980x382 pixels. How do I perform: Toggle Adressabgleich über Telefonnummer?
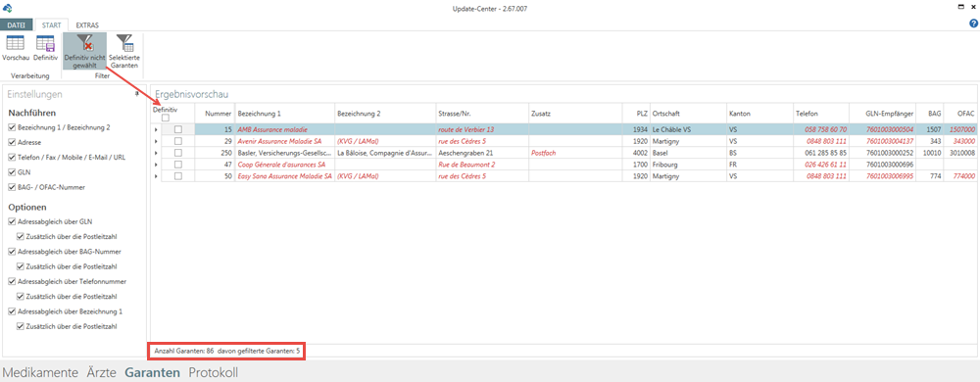click(12, 281)
